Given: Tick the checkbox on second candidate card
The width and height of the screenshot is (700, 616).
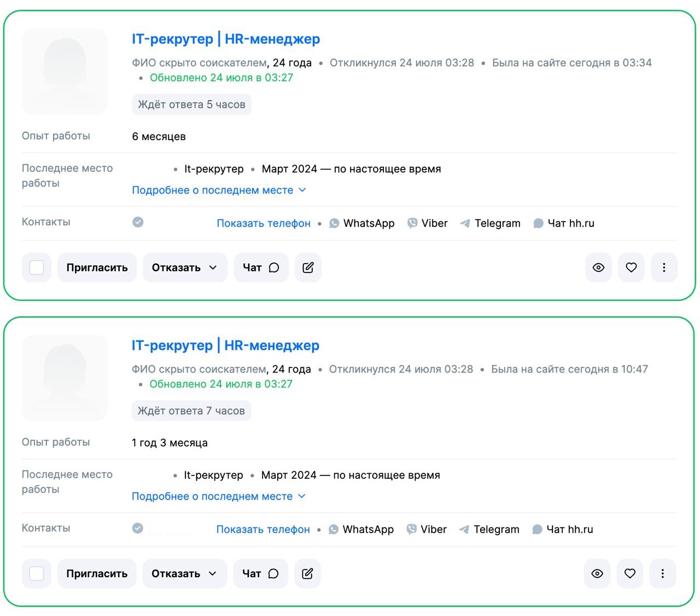Looking at the screenshot, I should tap(37, 573).
